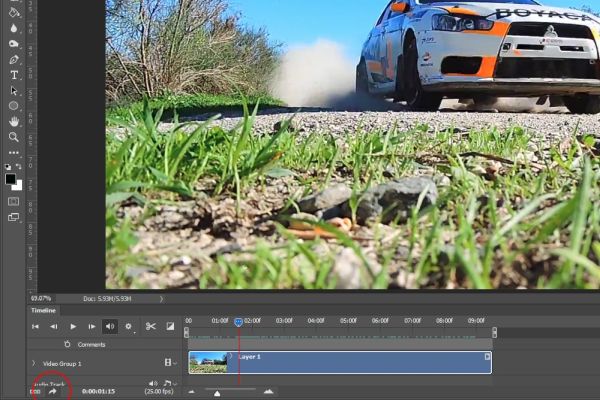Select the Sponge tool
Viewport: 600px width, 400px height.
pos(14,44)
